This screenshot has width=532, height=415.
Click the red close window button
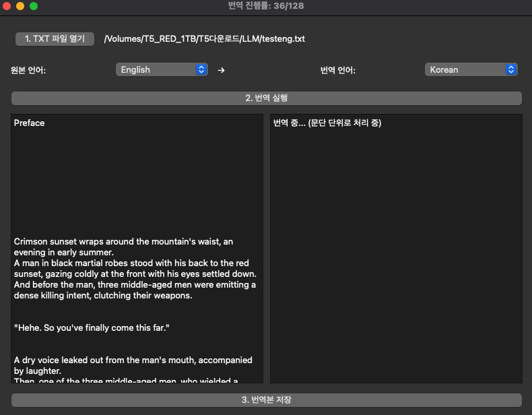[7, 6]
